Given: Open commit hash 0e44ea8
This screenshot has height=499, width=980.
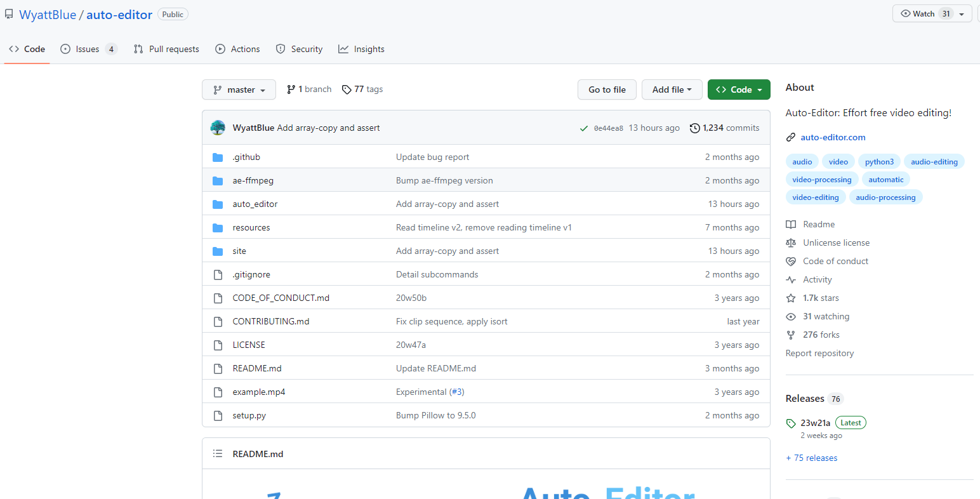Looking at the screenshot, I should [609, 128].
